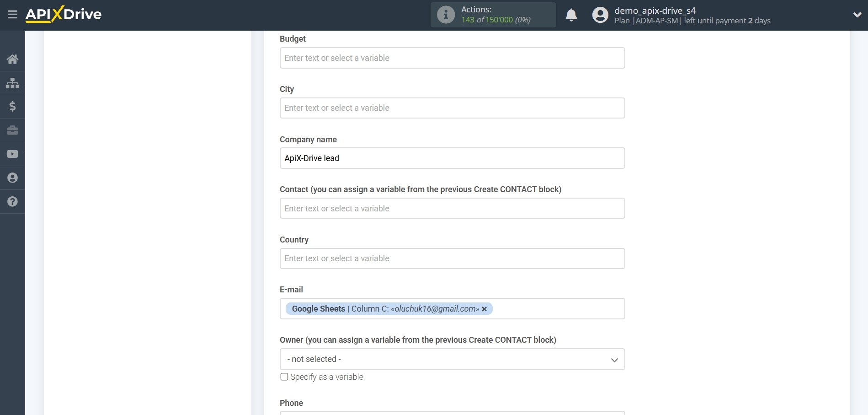Click the briefcase icon in sidebar

[x=12, y=130]
